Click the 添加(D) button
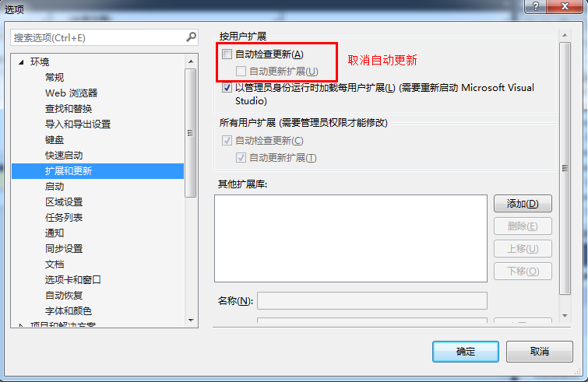The height and width of the screenshot is (382, 588). pos(523,204)
